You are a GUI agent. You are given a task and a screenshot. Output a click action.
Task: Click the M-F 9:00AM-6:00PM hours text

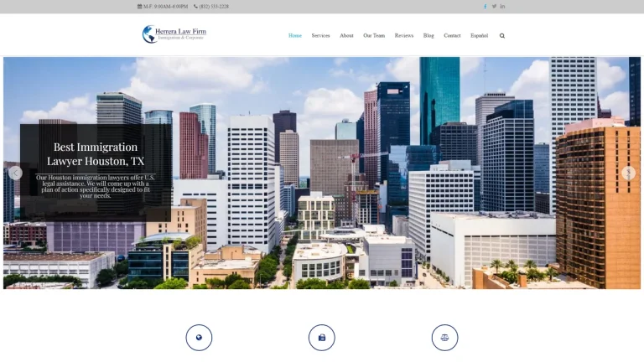point(165,7)
